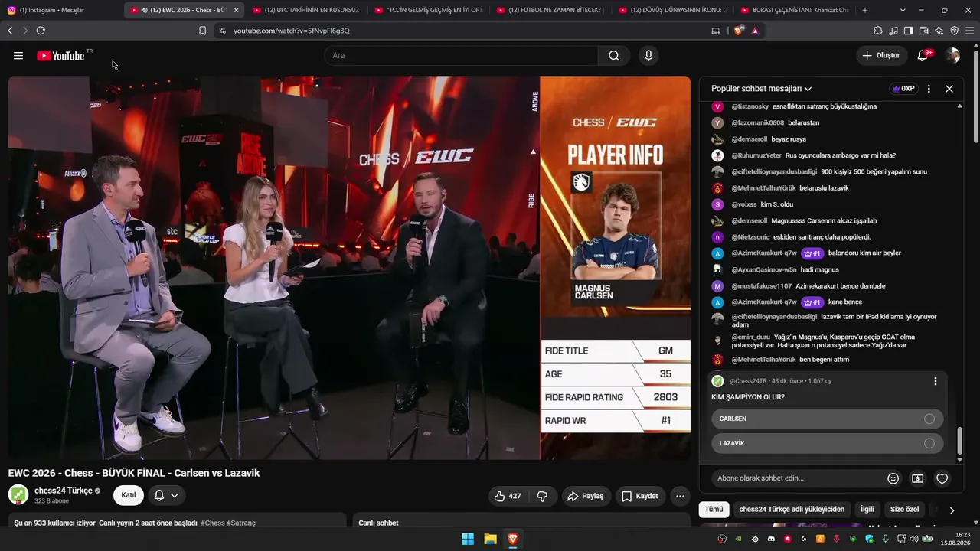Go back to the previous page

click(10, 31)
